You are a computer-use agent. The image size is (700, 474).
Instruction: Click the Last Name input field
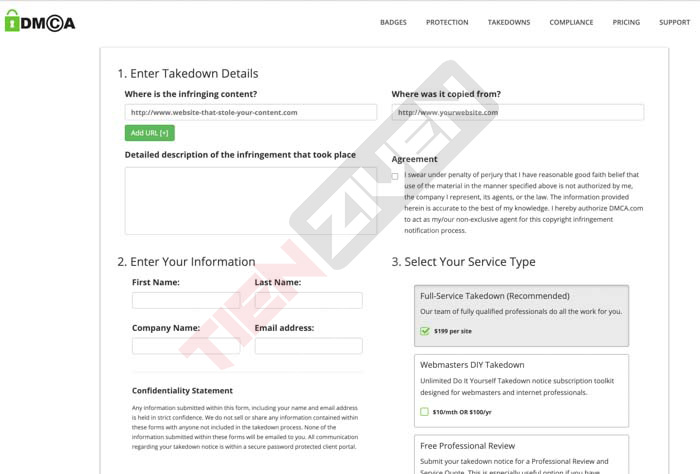pos(308,300)
